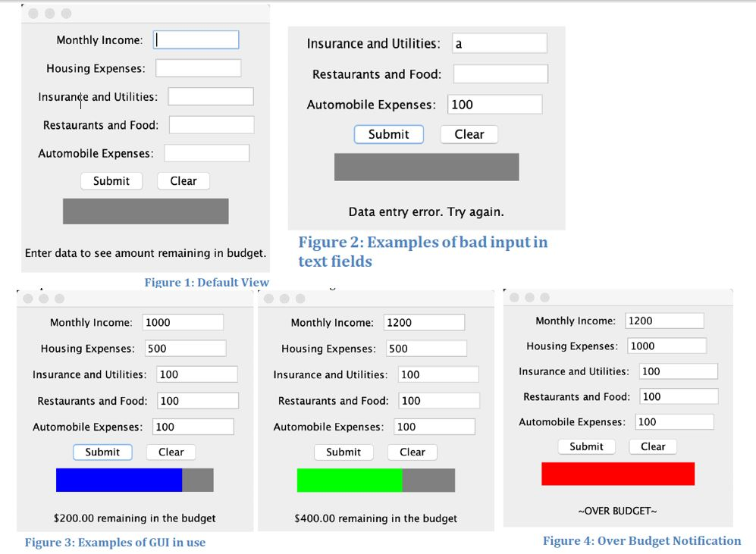Click the 'Enter data to see amount remaining' message
This screenshot has height=554, width=756.
tap(146, 253)
